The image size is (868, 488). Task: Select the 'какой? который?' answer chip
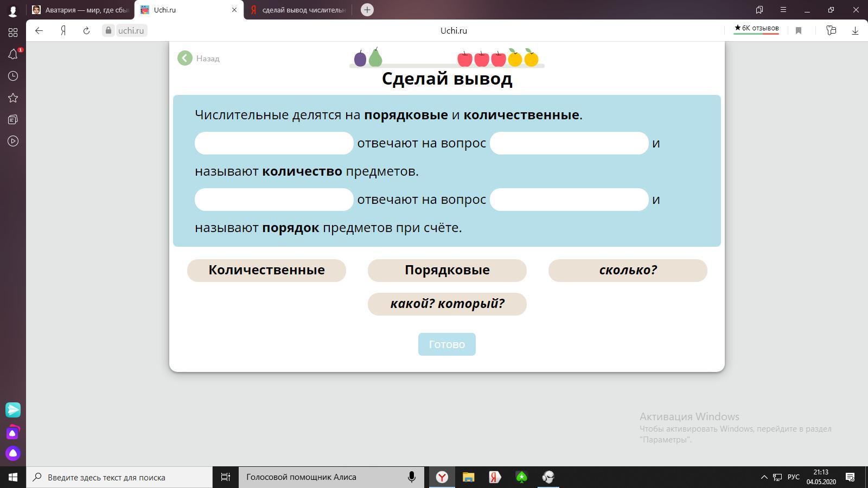tap(447, 304)
